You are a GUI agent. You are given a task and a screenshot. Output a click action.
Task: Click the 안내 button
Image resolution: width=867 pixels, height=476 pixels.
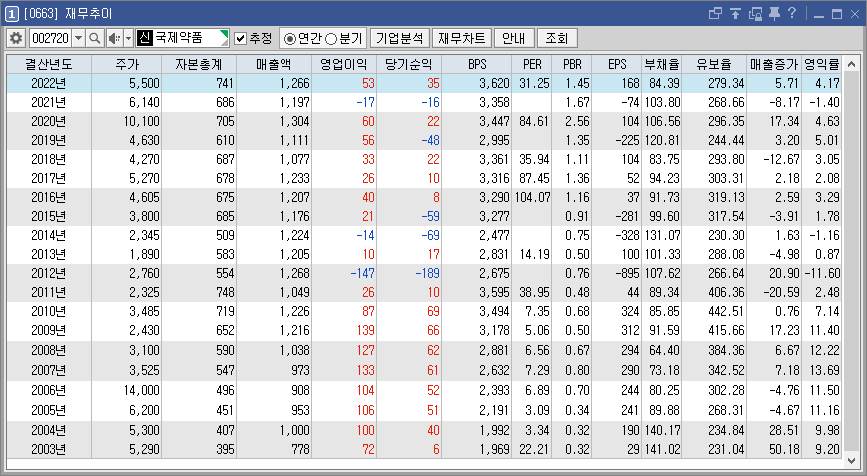(x=514, y=38)
